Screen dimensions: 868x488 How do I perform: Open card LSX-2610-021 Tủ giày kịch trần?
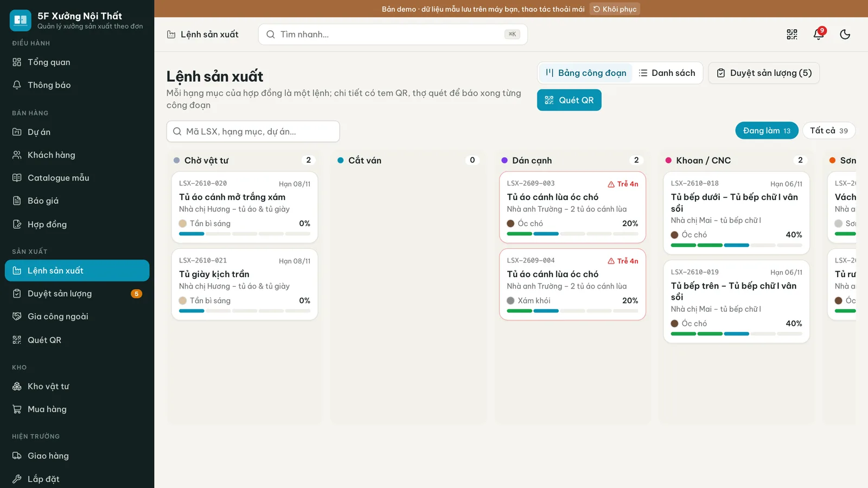tap(245, 284)
